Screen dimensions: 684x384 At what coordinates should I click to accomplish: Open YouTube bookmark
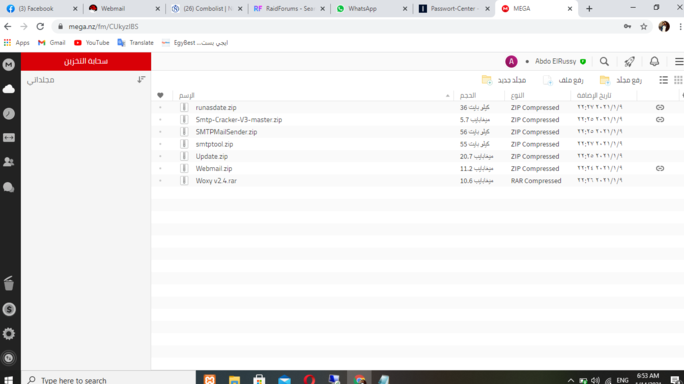[92, 43]
